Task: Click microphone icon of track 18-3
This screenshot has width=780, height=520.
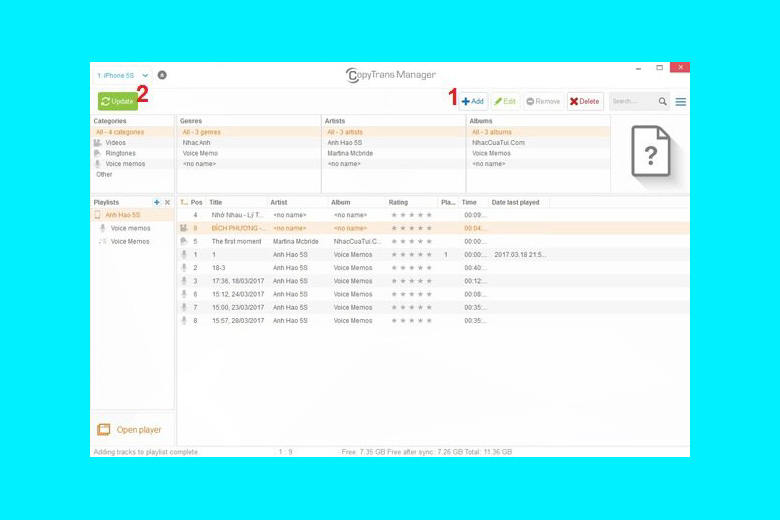Action: pyautogui.click(x=184, y=268)
